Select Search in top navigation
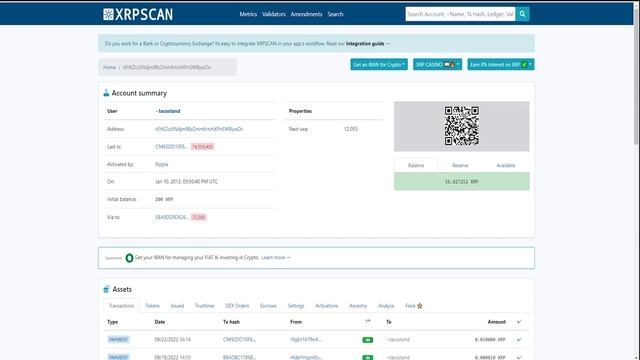This screenshot has width=640, height=360. (335, 14)
